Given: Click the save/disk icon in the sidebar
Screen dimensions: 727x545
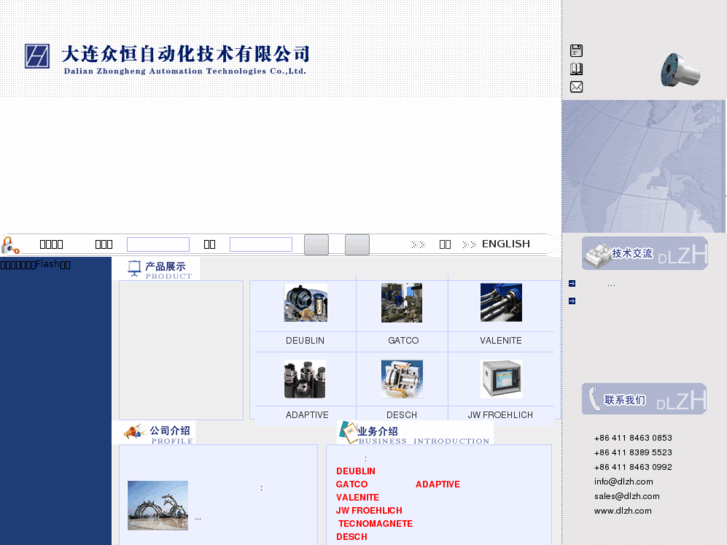Looking at the screenshot, I should 576,51.
